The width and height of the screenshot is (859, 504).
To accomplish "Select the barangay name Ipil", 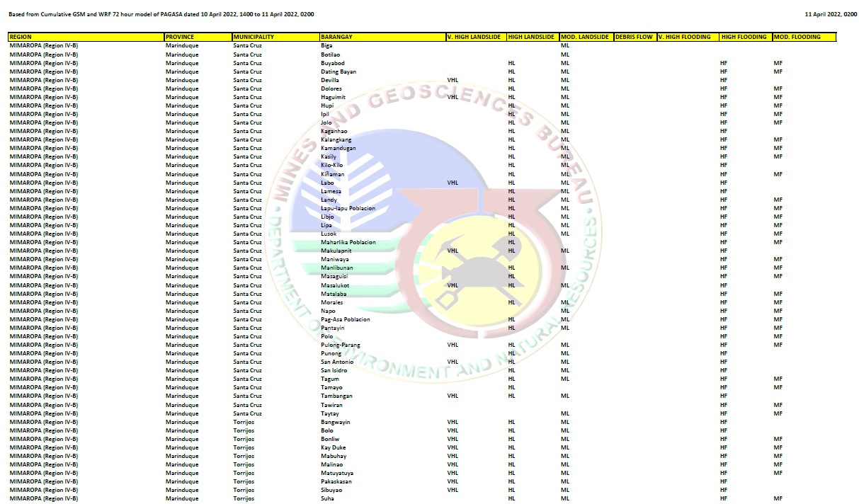I will click(x=326, y=114).
